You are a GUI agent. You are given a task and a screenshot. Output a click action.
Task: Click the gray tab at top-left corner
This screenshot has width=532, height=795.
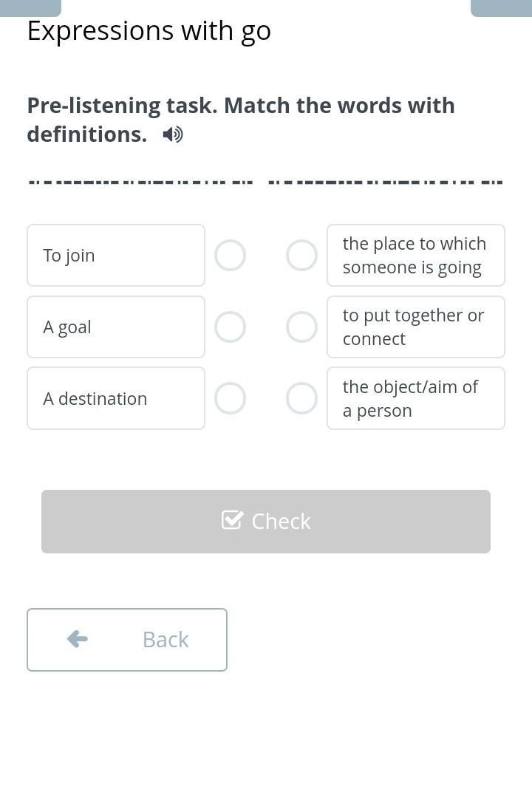point(30,7)
